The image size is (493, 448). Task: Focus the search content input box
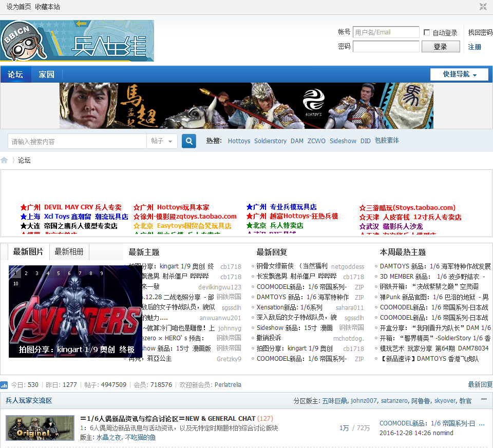pyautogui.click(x=78, y=141)
